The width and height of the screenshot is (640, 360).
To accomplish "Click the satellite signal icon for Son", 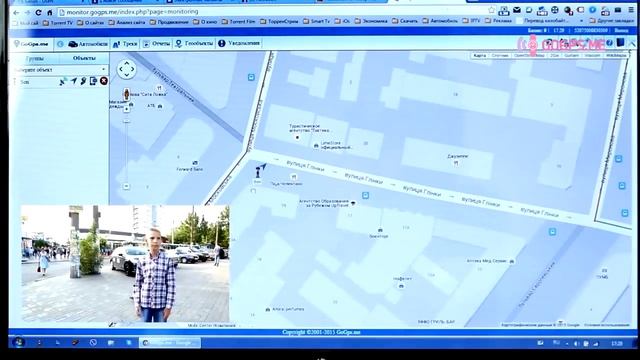I will point(63,82).
